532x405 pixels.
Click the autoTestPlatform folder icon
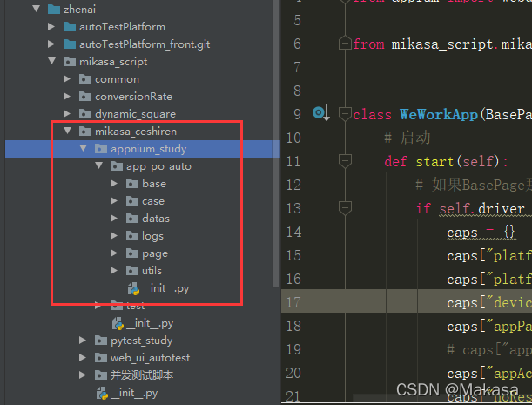pos(70,26)
